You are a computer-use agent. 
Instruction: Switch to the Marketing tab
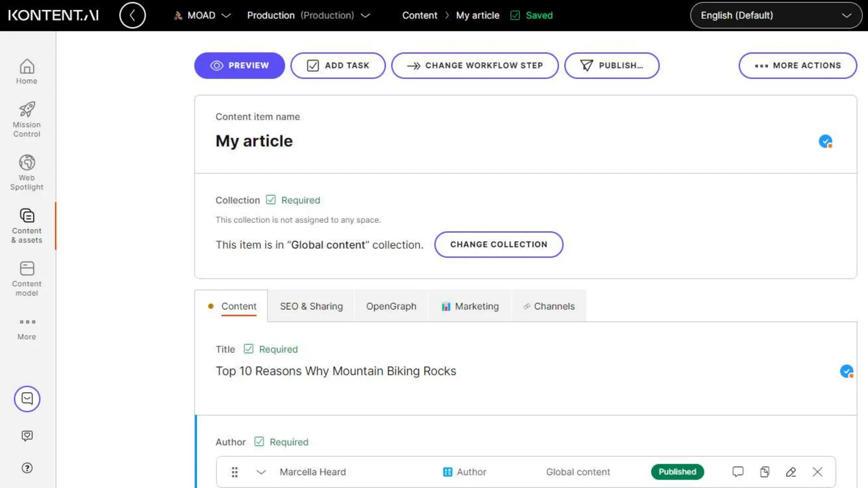[470, 306]
